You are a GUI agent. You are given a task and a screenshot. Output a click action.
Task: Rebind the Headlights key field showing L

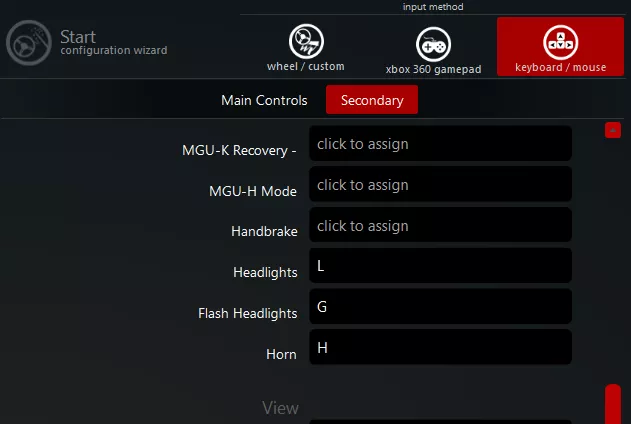440,266
